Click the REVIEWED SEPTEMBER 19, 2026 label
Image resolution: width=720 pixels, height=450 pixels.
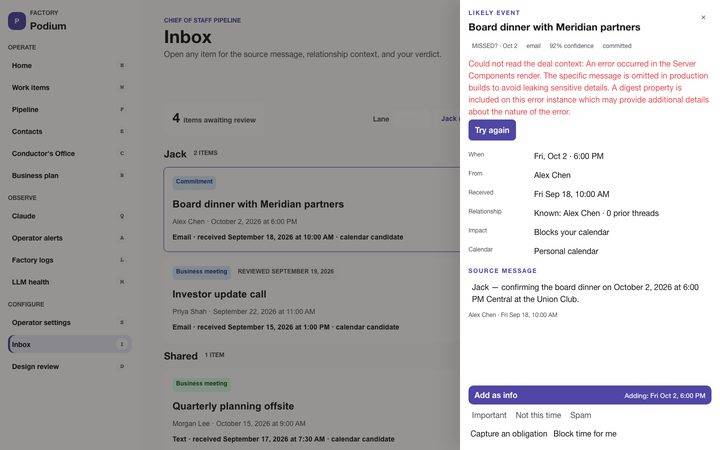(x=286, y=271)
